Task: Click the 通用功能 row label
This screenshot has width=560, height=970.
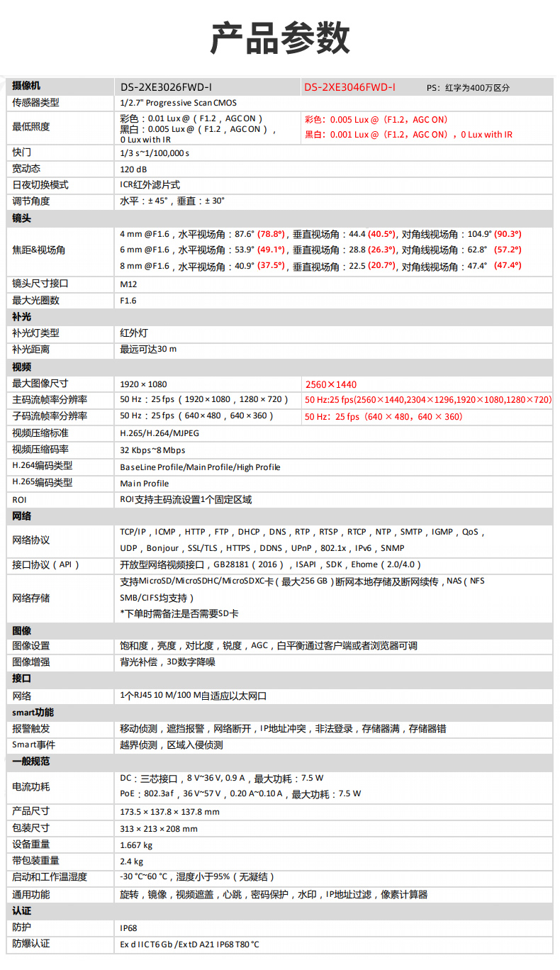Action: [x=31, y=894]
